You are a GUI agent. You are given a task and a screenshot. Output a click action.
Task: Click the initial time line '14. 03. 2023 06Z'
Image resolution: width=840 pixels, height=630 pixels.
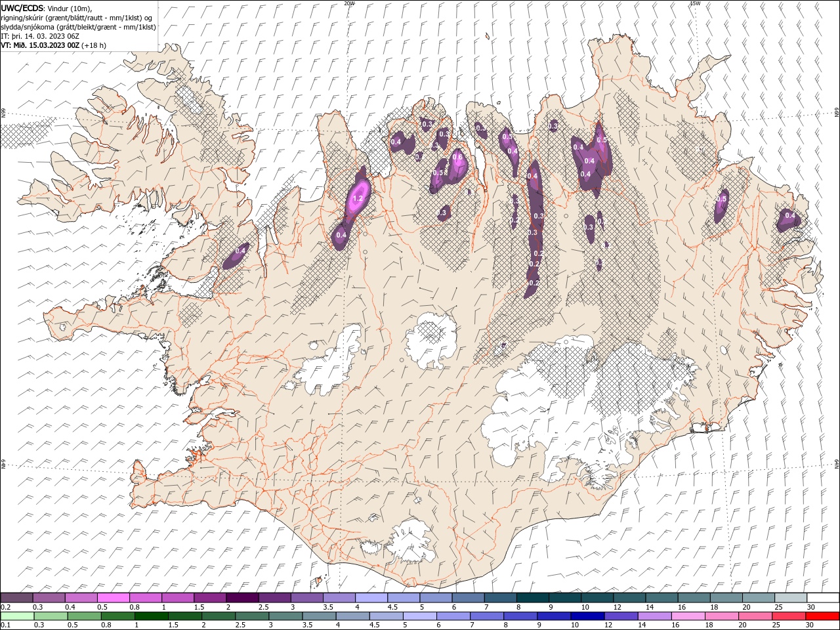pyautogui.click(x=51, y=36)
